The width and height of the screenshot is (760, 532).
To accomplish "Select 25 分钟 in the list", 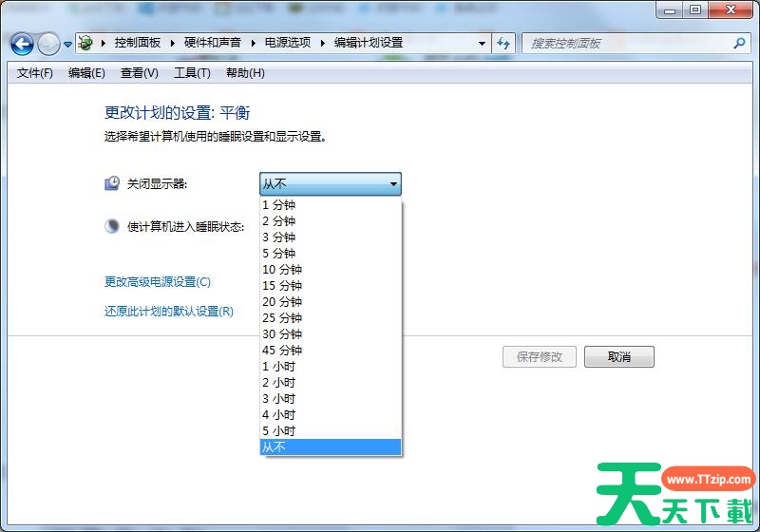I will tap(331, 318).
